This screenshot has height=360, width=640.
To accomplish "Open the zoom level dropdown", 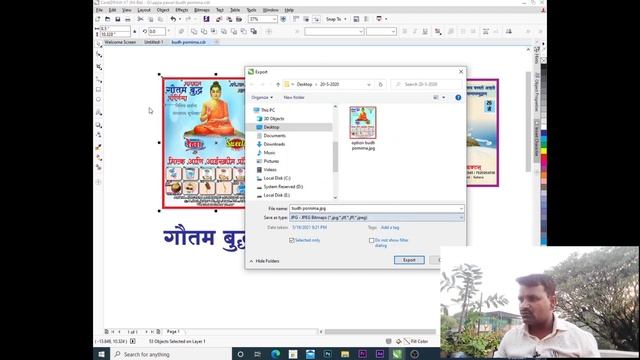I will pyautogui.click(x=274, y=19).
